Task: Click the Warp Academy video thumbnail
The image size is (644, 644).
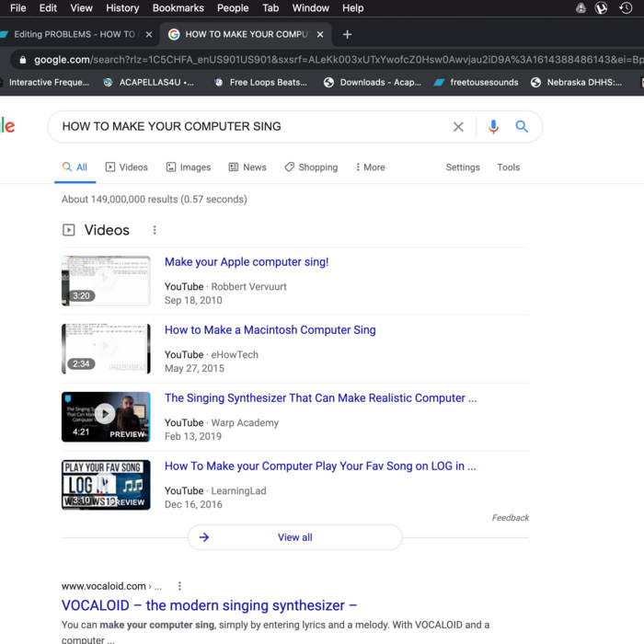Action: tap(106, 417)
